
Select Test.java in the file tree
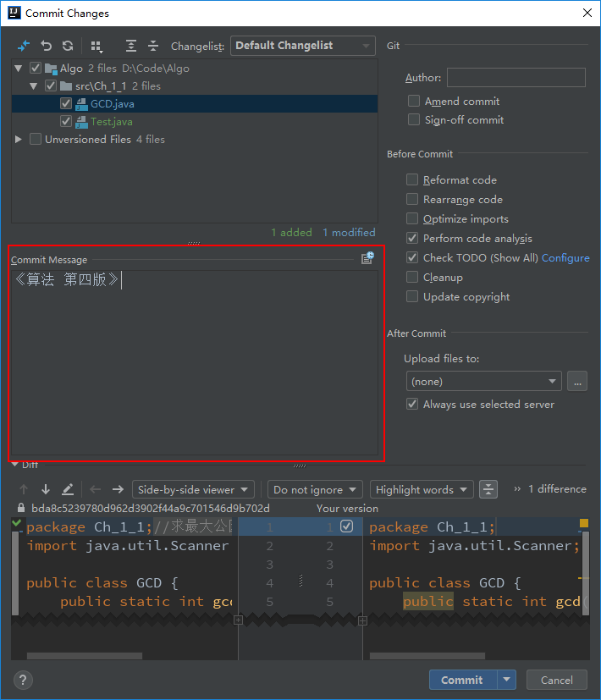pyautogui.click(x=112, y=122)
